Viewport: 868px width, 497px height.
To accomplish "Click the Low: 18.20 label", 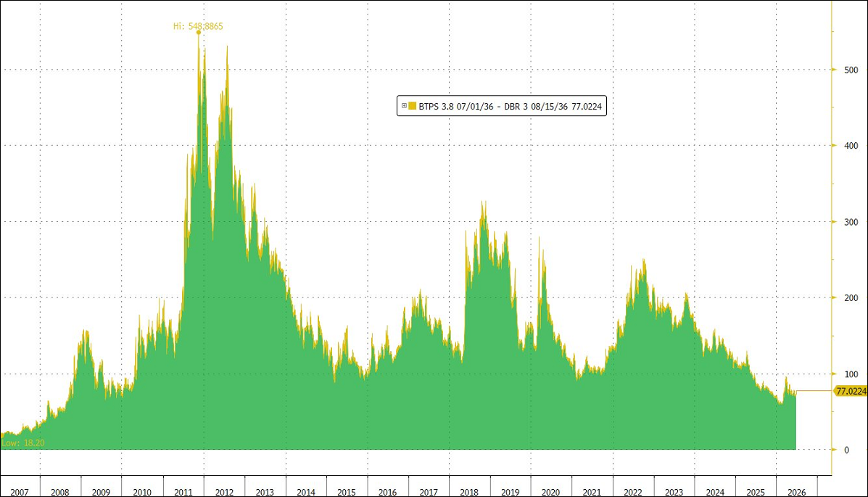I will coord(22,443).
